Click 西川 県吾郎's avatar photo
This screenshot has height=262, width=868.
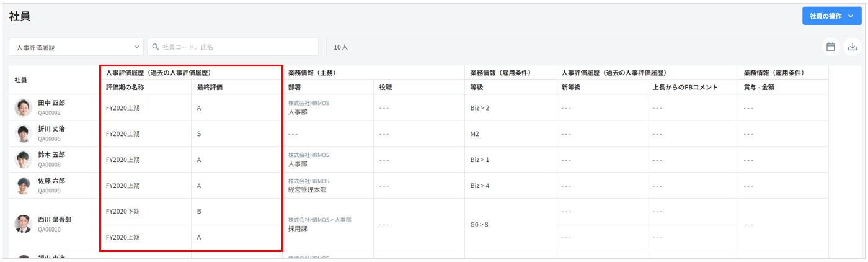point(23,224)
